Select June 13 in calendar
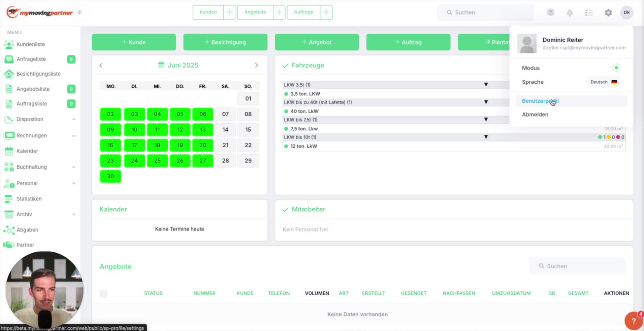The width and height of the screenshot is (644, 331). (203, 130)
